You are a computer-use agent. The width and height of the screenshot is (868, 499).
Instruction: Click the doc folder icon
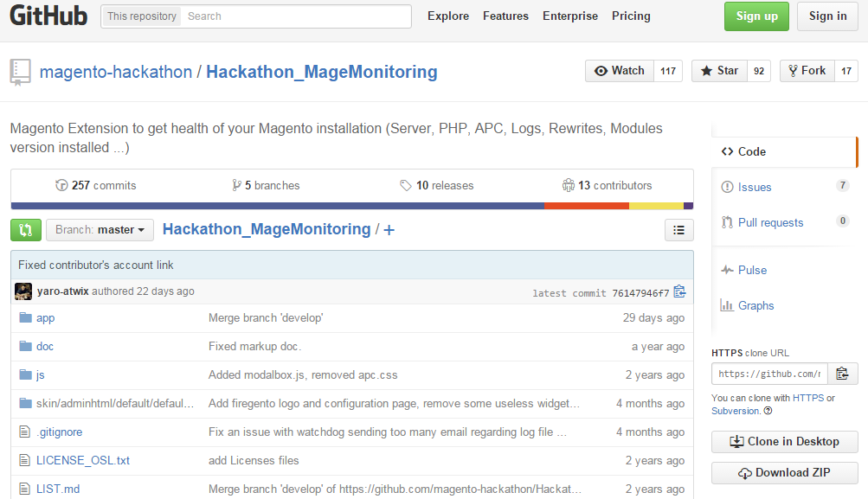tap(25, 346)
